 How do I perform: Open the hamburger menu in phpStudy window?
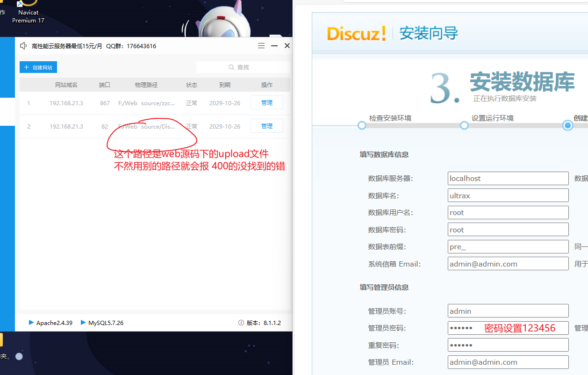click(261, 46)
